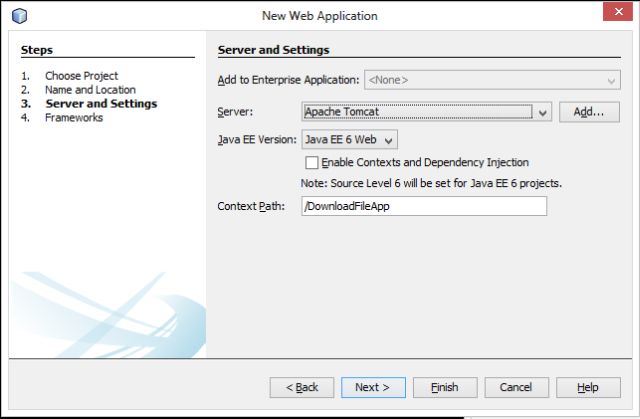Click the NetBeans cube icon in title bar

(x=19, y=16)
